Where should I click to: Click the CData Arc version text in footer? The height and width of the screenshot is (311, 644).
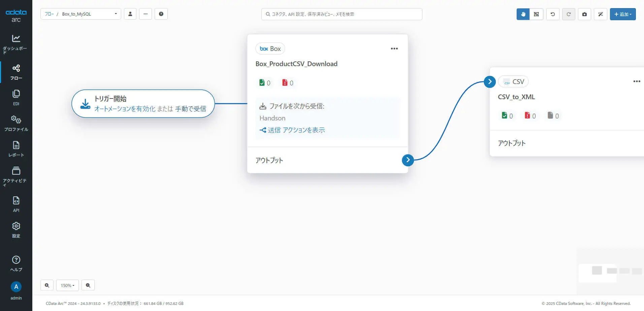tap(73, 304)
